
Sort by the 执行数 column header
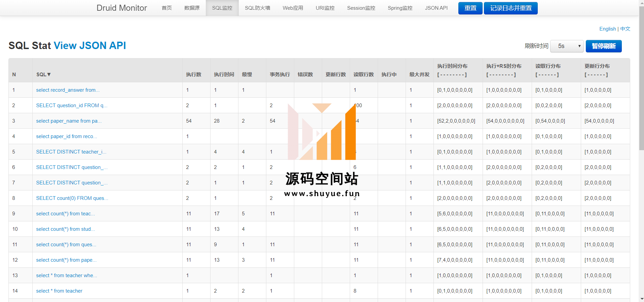194,75
